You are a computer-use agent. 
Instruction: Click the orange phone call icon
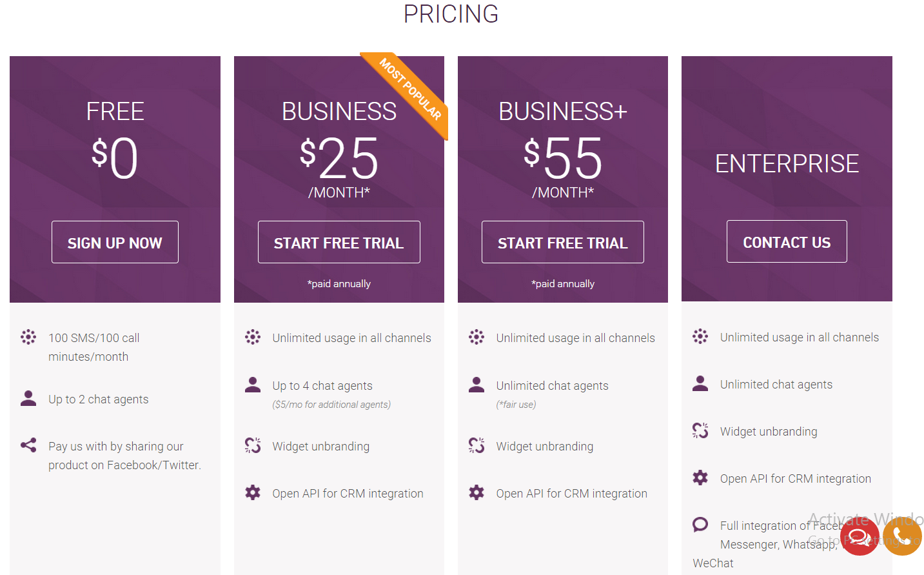[902, 536]
